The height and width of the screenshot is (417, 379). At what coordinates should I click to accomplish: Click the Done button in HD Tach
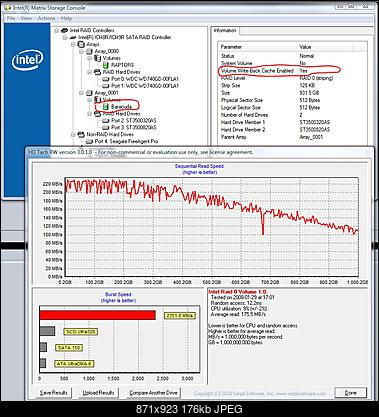coord(351,393)
